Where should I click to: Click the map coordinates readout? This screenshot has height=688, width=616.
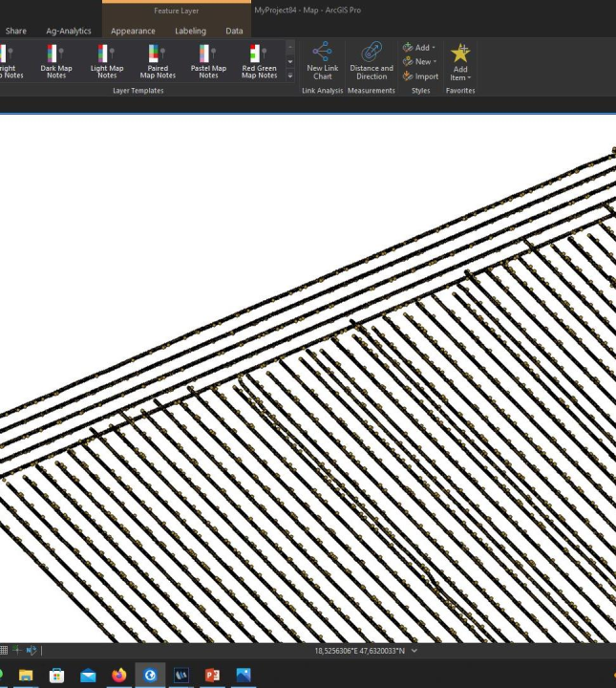(x=359, y=651)
